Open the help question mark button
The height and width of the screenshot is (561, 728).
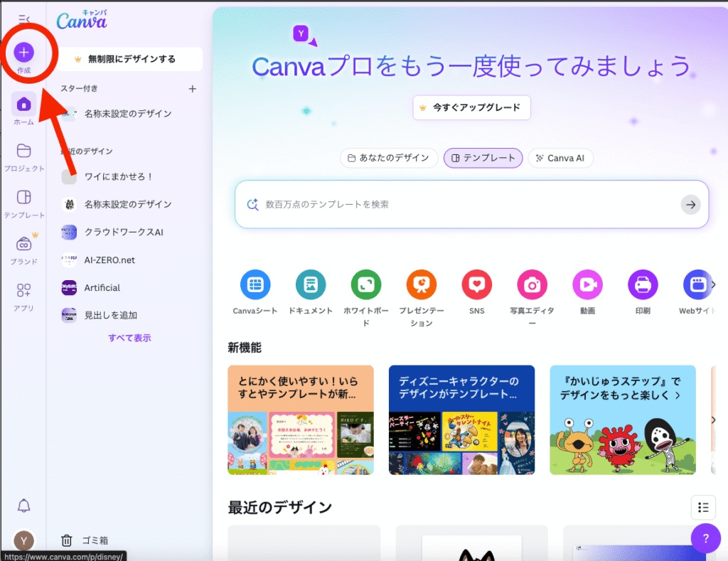point(705,538)
